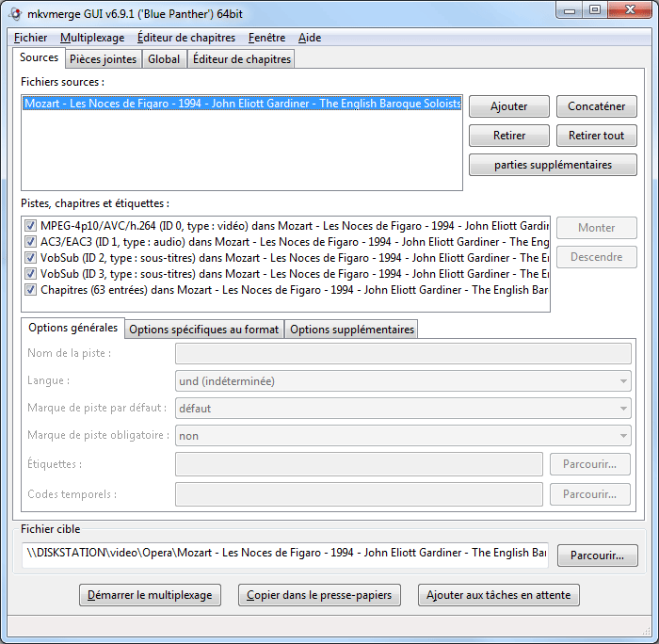
Task: Uncheck the VobSub ID 2 subtitle track
Action: tap(31, 258)
